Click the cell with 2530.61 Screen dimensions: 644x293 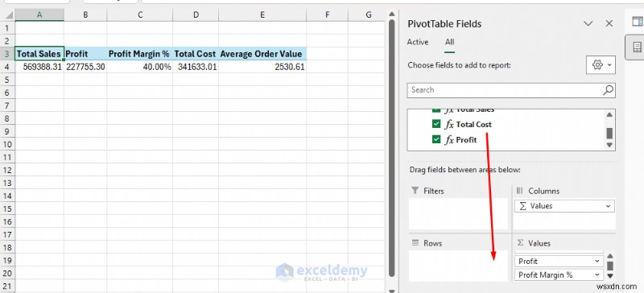click(262, 67)
